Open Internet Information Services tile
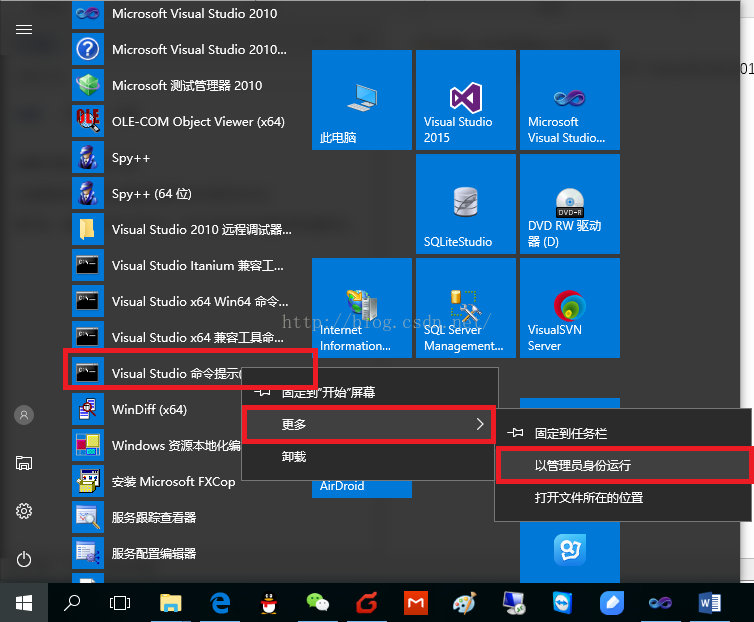754x622 pixels. 362,308
